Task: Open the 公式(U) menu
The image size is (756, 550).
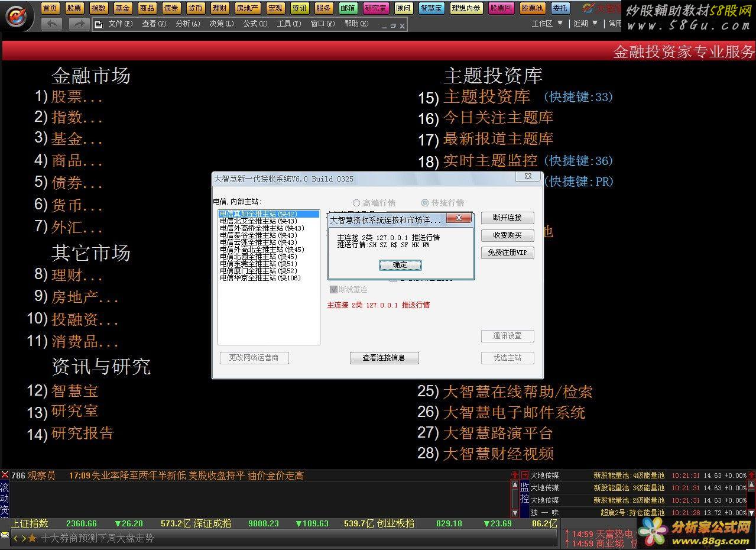Action: tap(255, 24)
